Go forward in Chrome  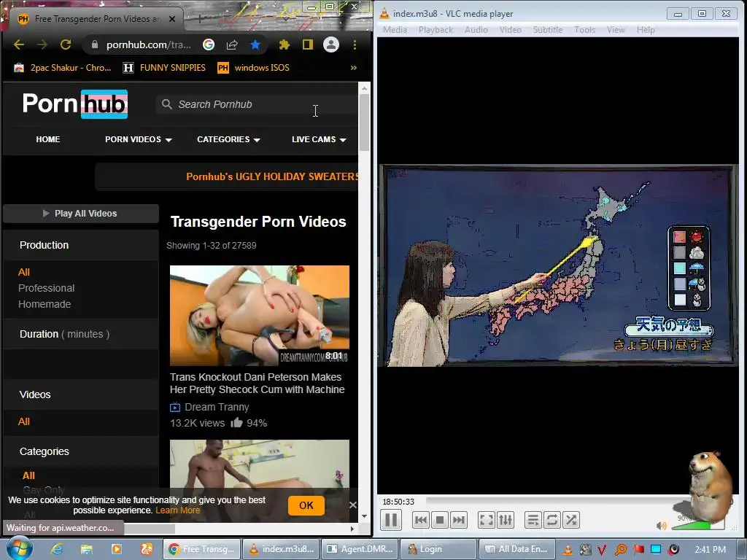tap(42, 44)
